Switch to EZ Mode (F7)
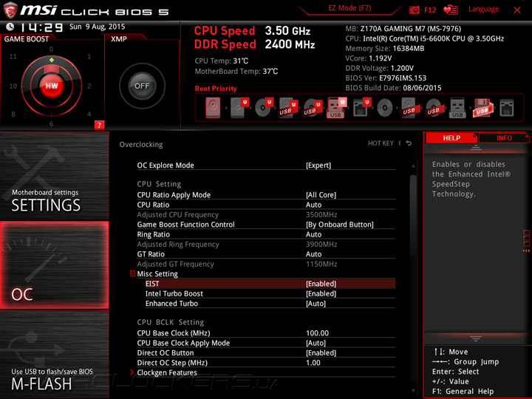 click(x=349, y=8)
